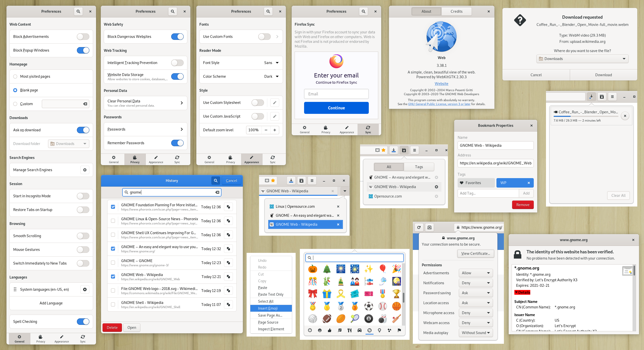Switch to Tags tab in bookmarks popover

pyautogui.click(x=419, y=167)
